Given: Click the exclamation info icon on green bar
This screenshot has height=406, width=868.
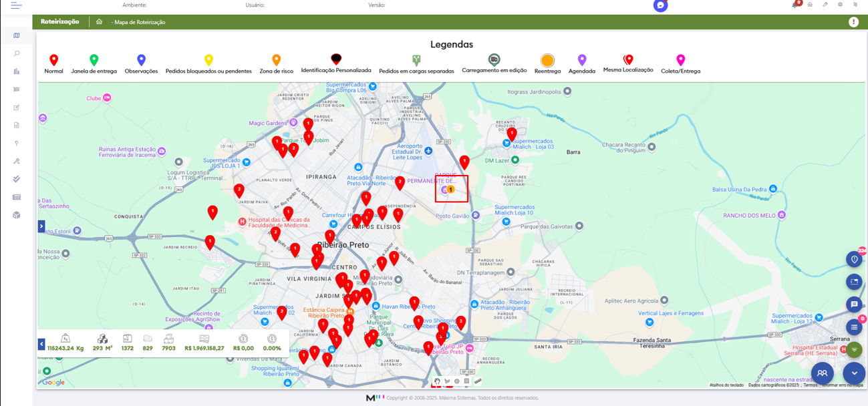Looking at the screenshot, I should click(x=853, y=22).
